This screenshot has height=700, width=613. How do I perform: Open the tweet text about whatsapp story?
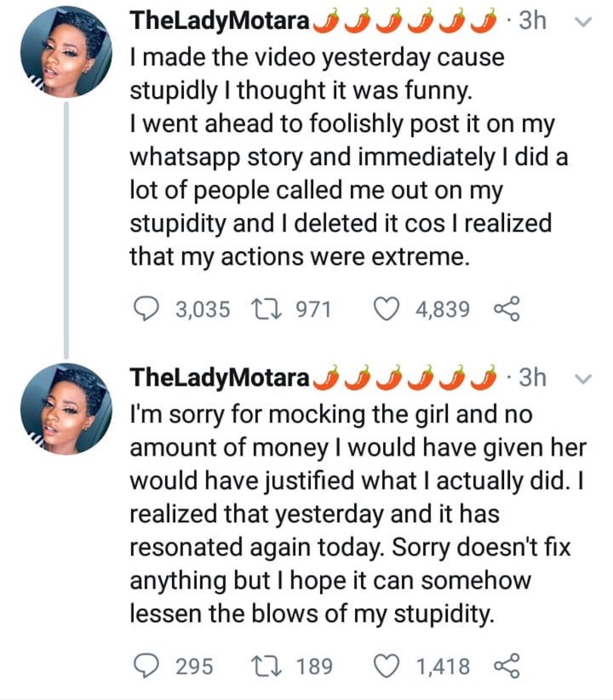point(349,158)
